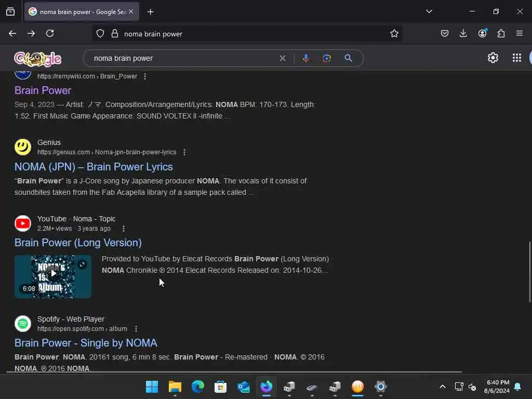Open Google quick settings gear
Viewport: 532px width, 399px height.
(493, 58)
